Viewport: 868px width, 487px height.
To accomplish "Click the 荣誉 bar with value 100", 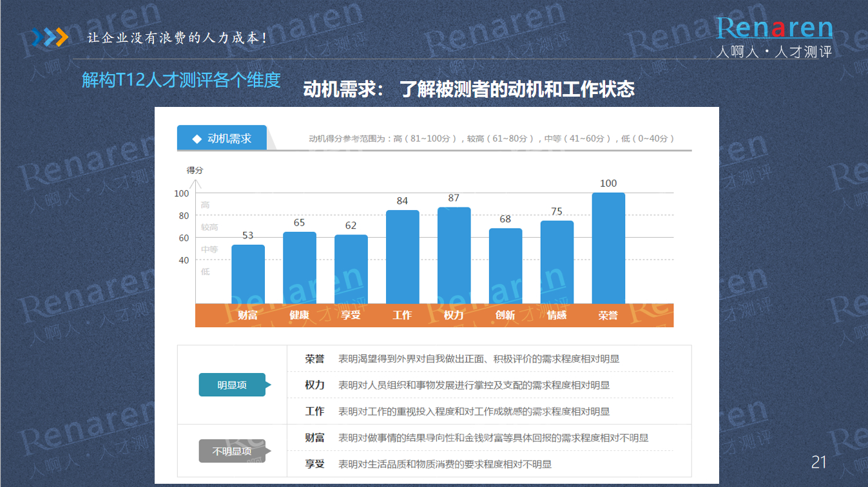I will (608, 248).
